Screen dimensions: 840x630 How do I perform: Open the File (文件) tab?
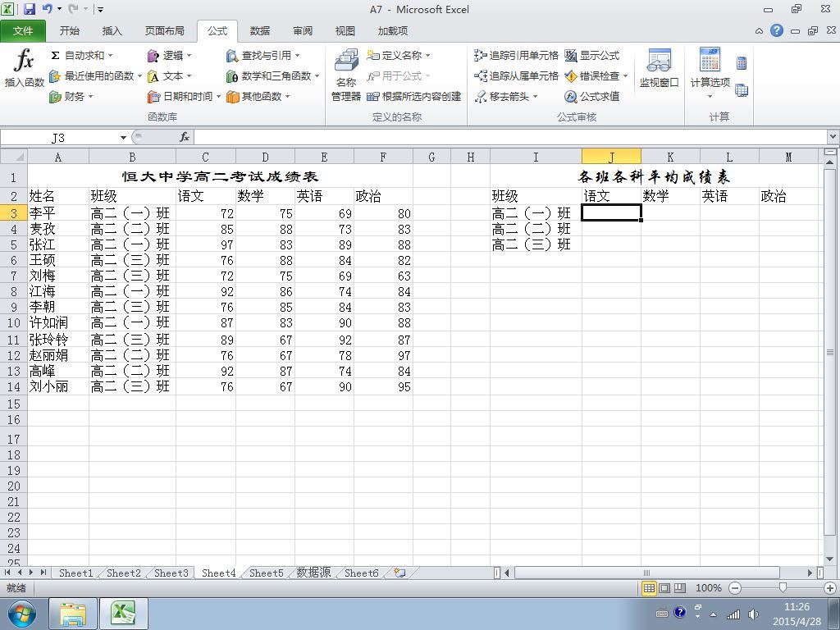pos(22,31)
